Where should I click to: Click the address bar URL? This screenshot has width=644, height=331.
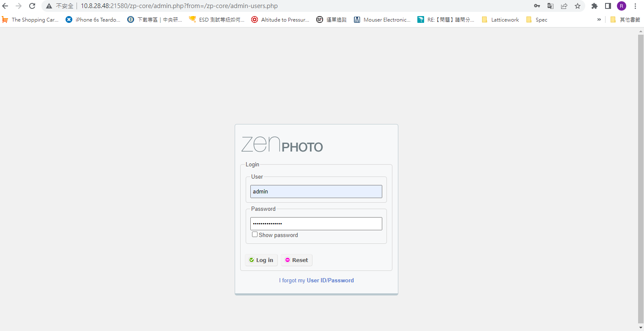coord(179,6)
